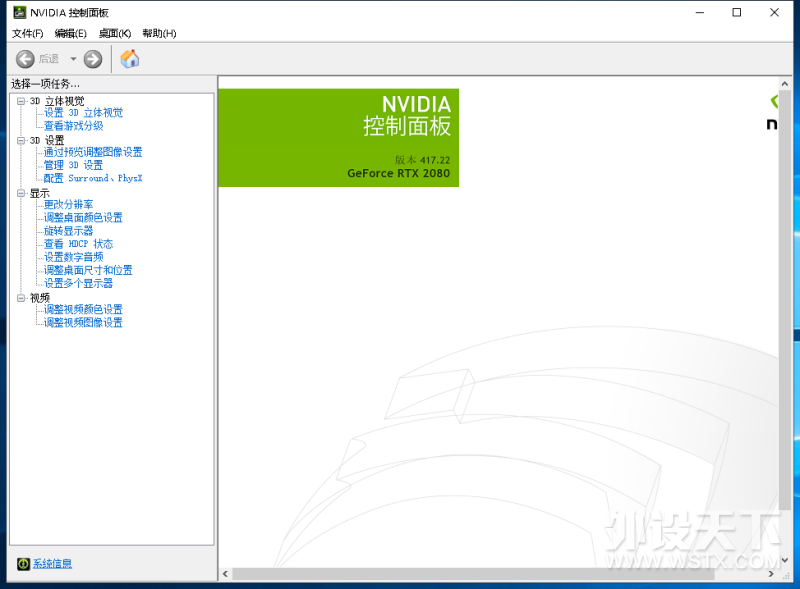Open the 编辑(E) menu
This screenshot has height=589, width=800.
tap(70, 33)
